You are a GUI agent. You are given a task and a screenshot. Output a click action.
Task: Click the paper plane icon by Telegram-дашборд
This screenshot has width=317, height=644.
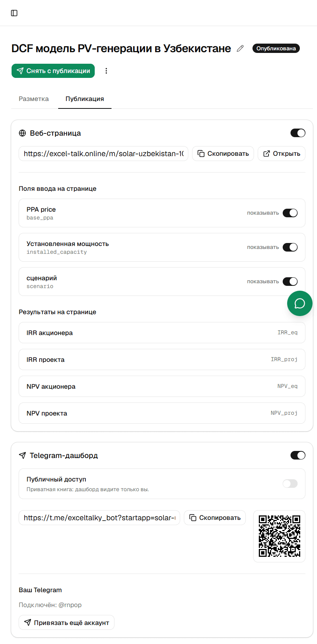(x=22, y=455)
